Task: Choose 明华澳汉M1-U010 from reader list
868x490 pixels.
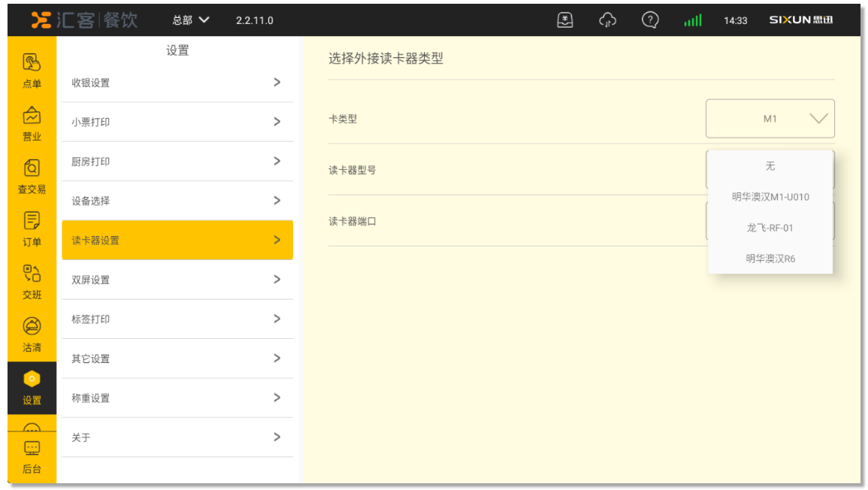Action: tap(770, 197)
